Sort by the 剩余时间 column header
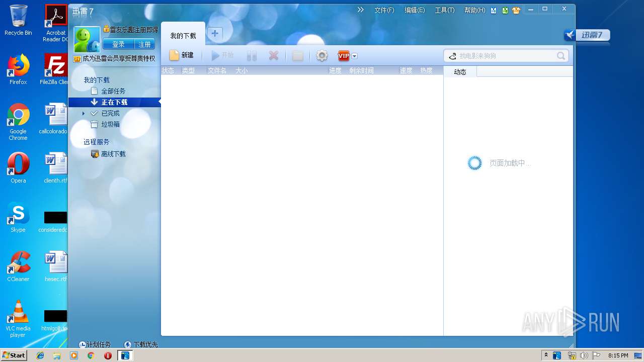The width and height of the screenshot is (644, 362). (361, 70)
